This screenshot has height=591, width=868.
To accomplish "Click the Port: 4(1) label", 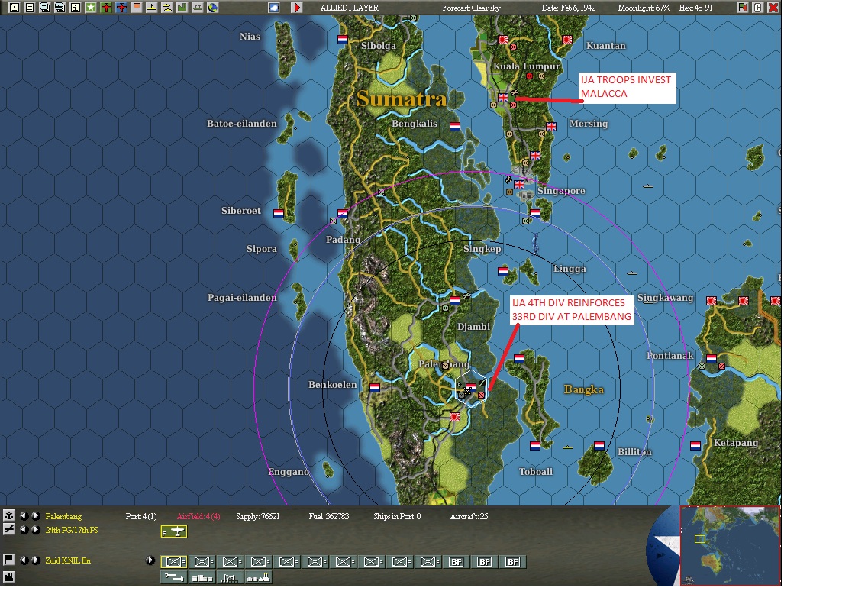I will coord(141,516).
